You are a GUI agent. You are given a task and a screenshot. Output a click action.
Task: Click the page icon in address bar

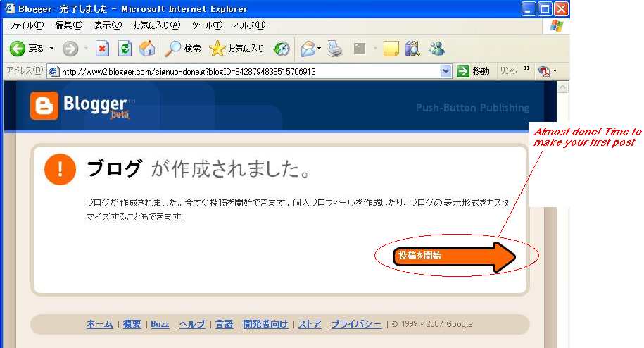[53, 71]
